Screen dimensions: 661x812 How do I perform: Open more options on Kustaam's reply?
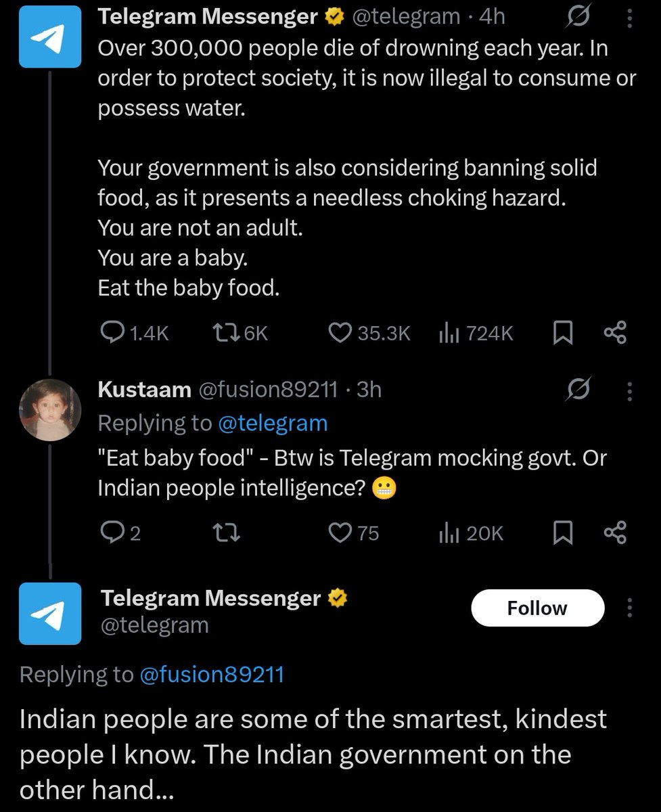pos(629,391)
